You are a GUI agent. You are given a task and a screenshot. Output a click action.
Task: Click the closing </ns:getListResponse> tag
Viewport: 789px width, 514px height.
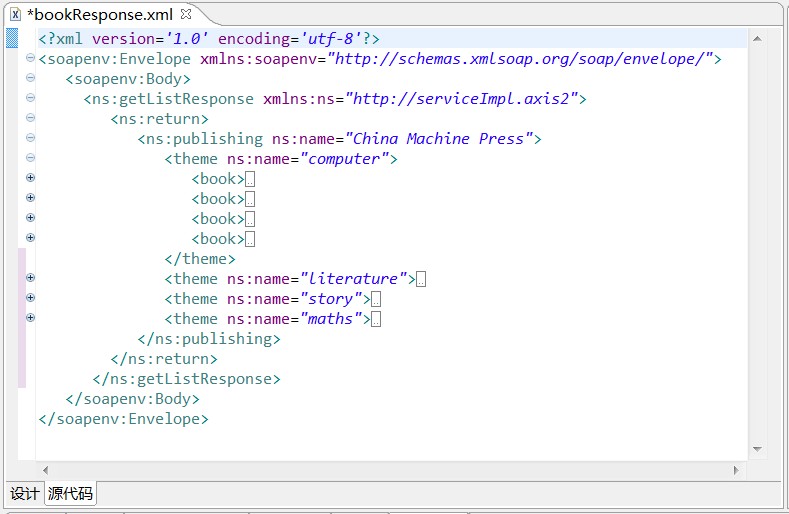[187, 379]
